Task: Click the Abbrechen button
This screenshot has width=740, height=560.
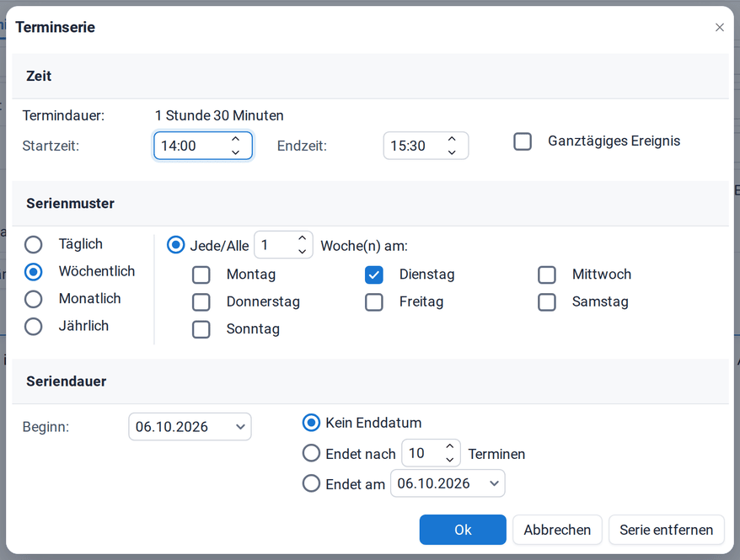Action: [557, 530]
